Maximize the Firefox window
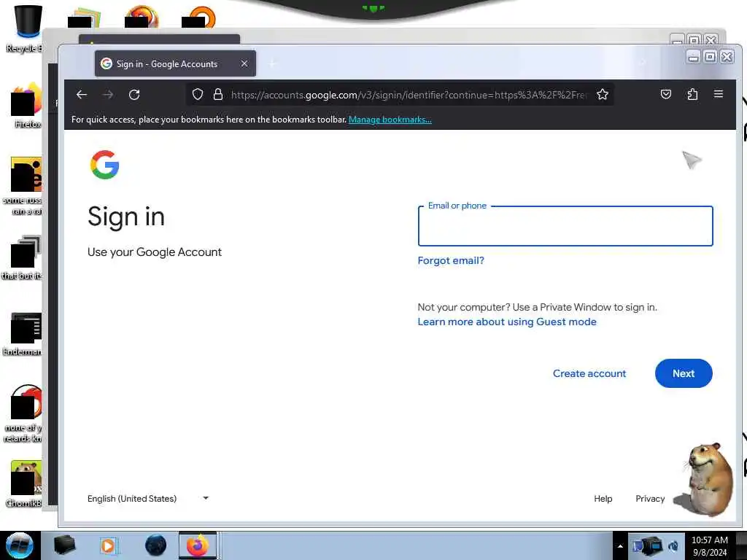This screenshot has height=560, width=747. 710,57
